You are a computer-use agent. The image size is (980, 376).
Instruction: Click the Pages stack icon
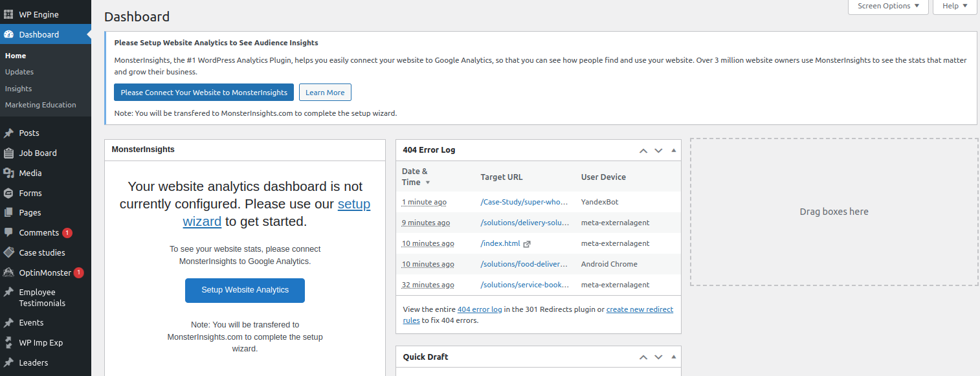pyautogui.click(x=8, y=212)
